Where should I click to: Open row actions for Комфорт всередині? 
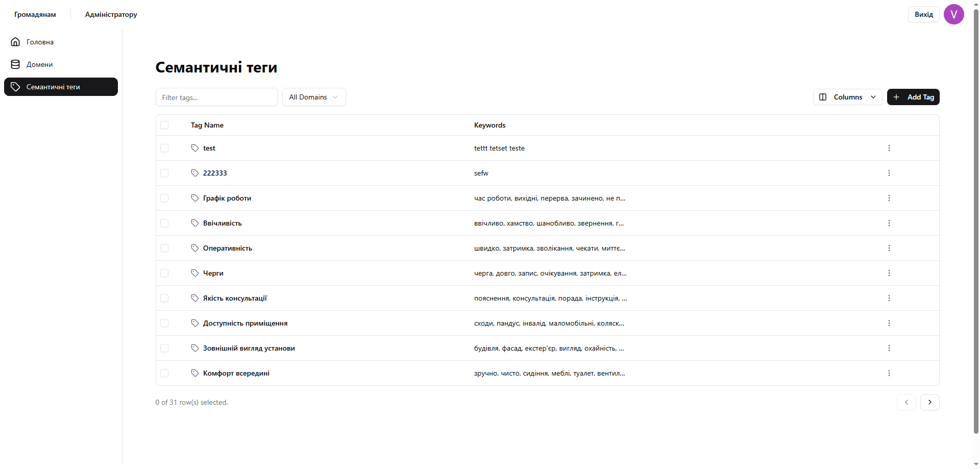(x=889, y=373)
